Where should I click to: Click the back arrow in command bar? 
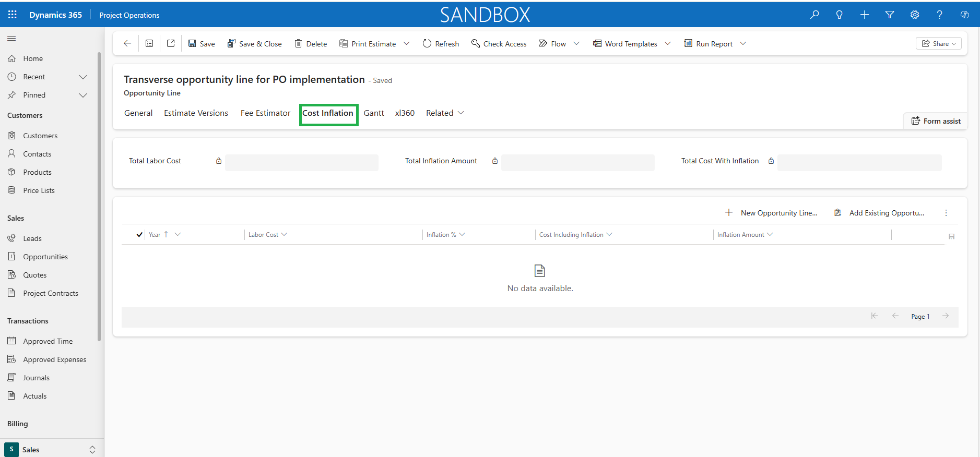[127, 44]
